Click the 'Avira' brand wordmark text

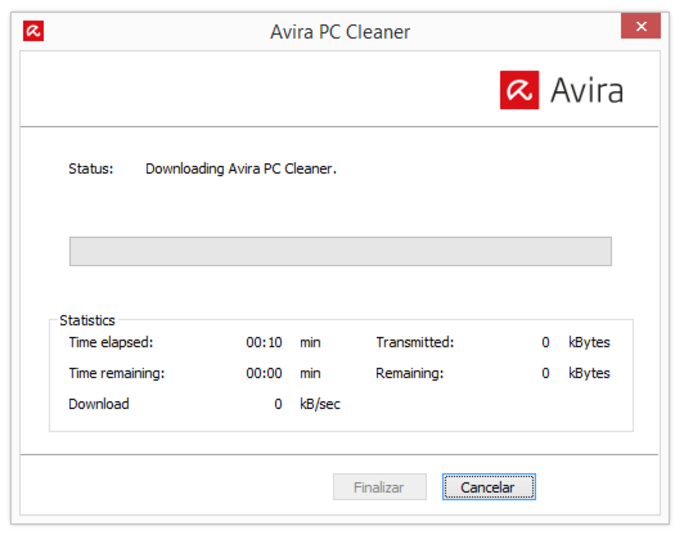(x=587, y=90)
